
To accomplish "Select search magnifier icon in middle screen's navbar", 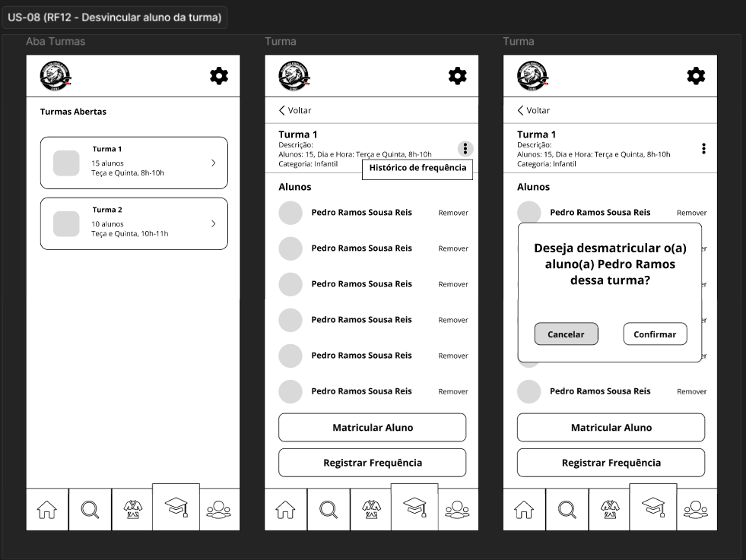I will coord(329,510).
